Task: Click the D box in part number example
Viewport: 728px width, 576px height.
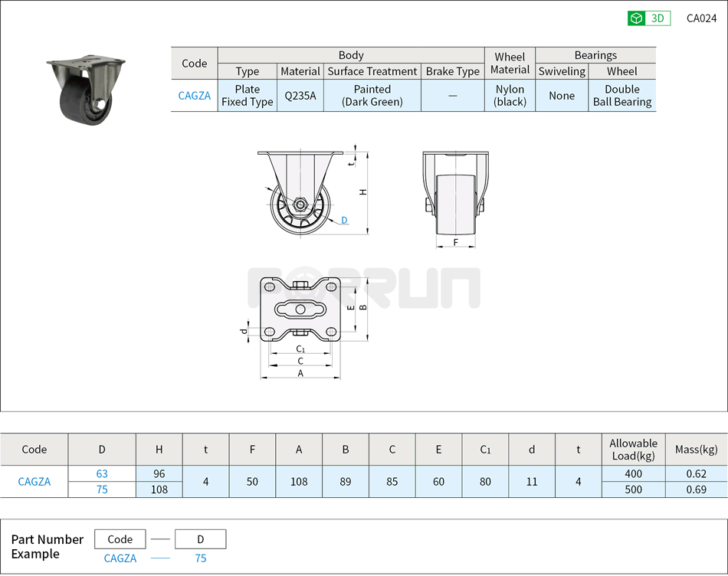Action: (201, 539)
